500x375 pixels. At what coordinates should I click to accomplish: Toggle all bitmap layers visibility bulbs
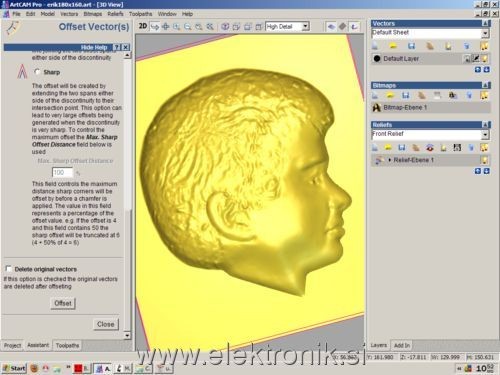pyautogui.click(x=484, y=96)
